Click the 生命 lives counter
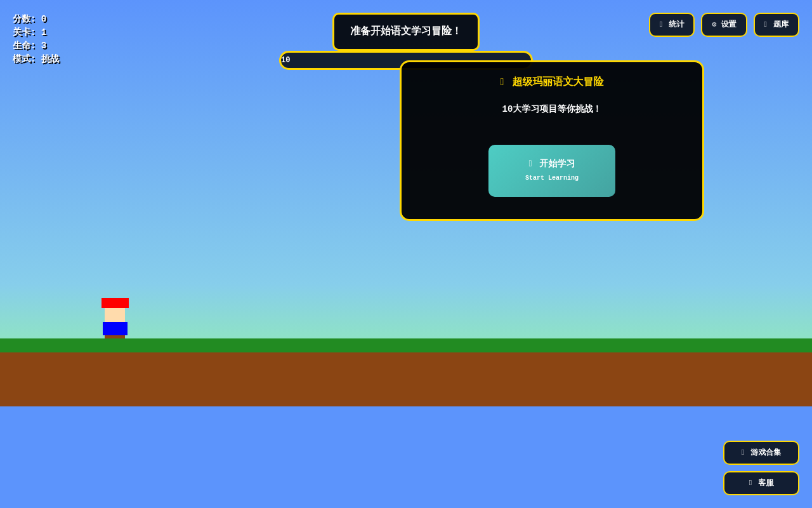Viewport: 812px width, 508px height. (x=30, y=46)
